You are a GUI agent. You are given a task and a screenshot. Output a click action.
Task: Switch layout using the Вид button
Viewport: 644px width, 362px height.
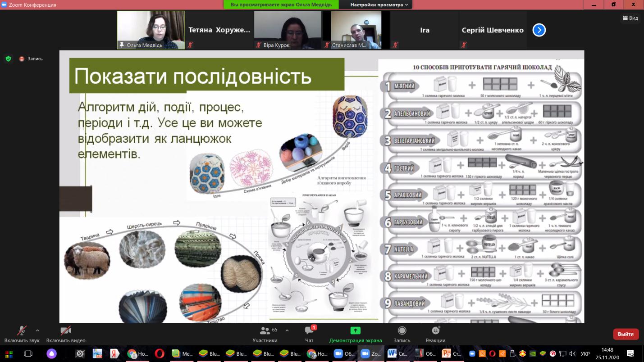(x=630, y=18)
